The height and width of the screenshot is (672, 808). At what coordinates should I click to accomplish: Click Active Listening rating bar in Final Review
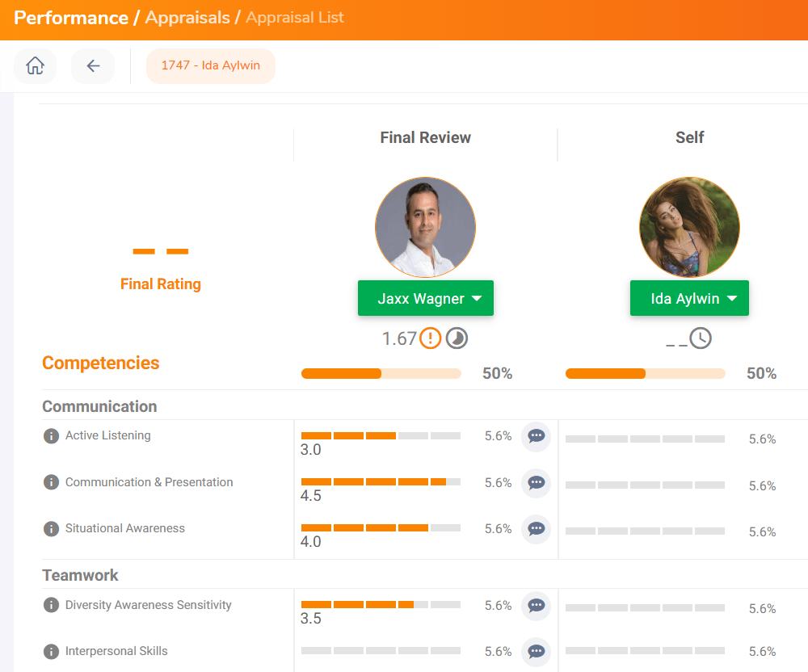tap(381, 435)
